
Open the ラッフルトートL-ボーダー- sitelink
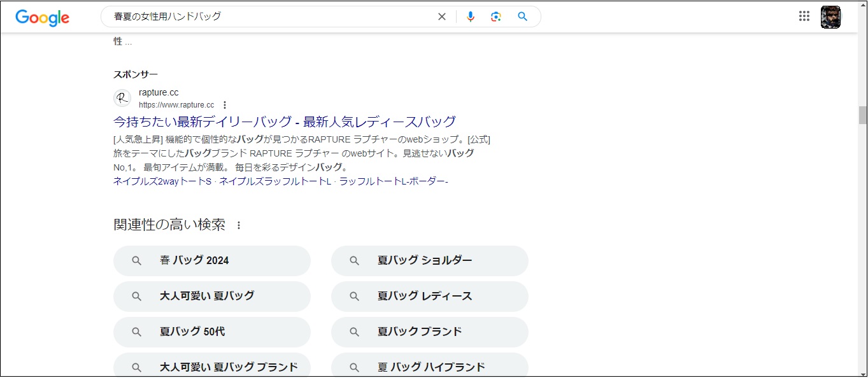click(x=394, y=181)
